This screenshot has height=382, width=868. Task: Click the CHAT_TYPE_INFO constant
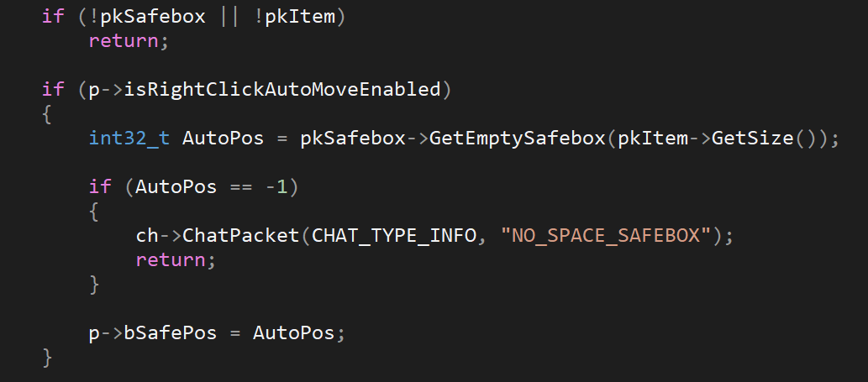click(394, 236)
